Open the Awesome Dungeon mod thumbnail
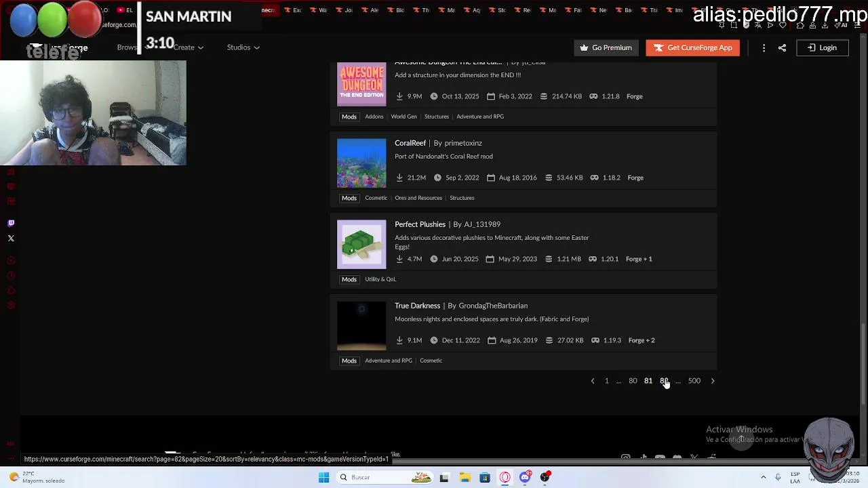Image resolution: width=868 pixels, height=488 pixels. pyautogui.click(x=361, y=84)
